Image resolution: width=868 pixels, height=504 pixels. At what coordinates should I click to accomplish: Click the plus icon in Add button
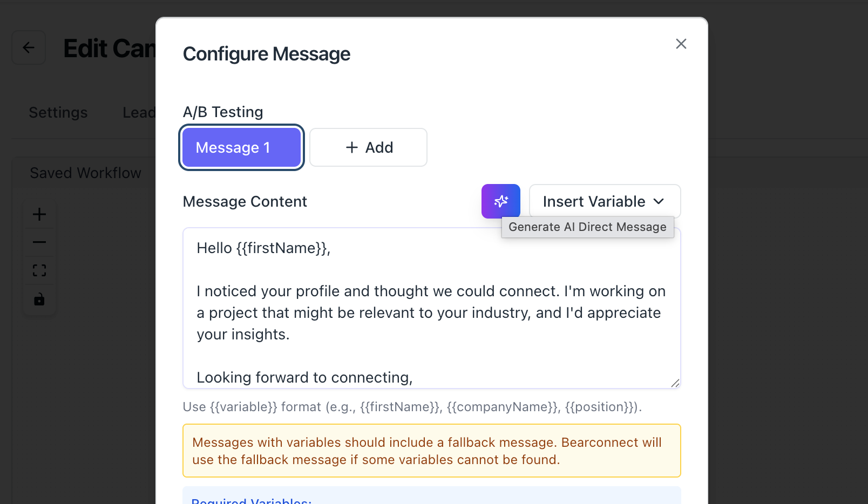point(352,147)
